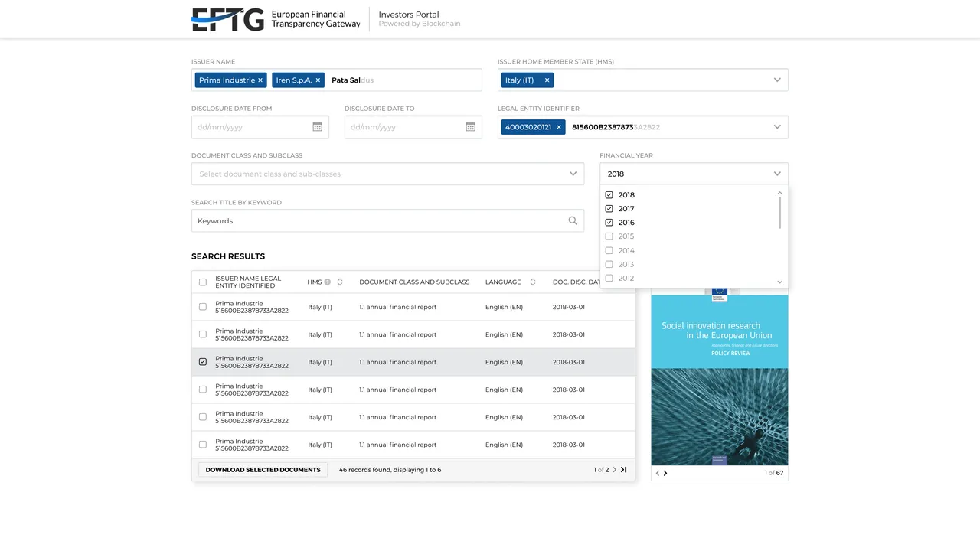
Task: Sort results by HMS column arrows
Action: [340, 282]
